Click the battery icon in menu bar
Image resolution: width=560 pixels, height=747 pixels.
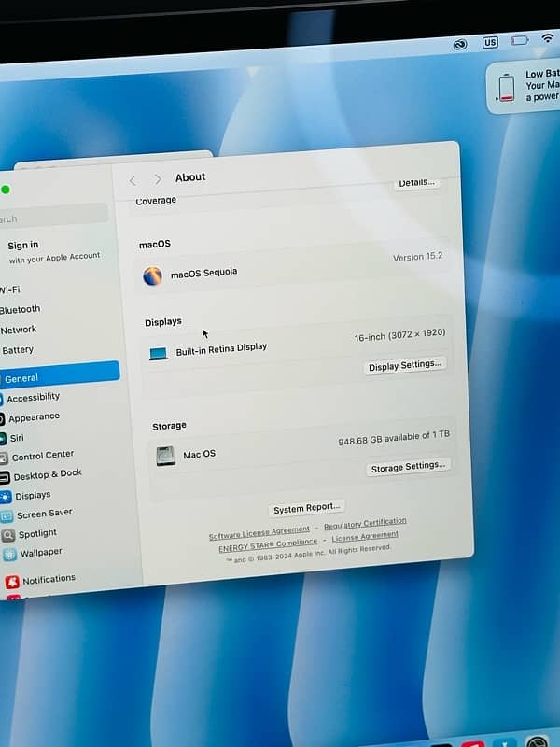tap(519, 41)
